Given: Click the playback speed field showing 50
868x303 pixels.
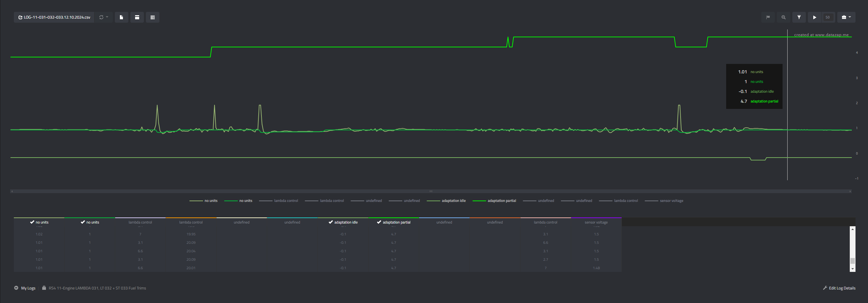Looking at the screenshot, I should pos(827,17).
